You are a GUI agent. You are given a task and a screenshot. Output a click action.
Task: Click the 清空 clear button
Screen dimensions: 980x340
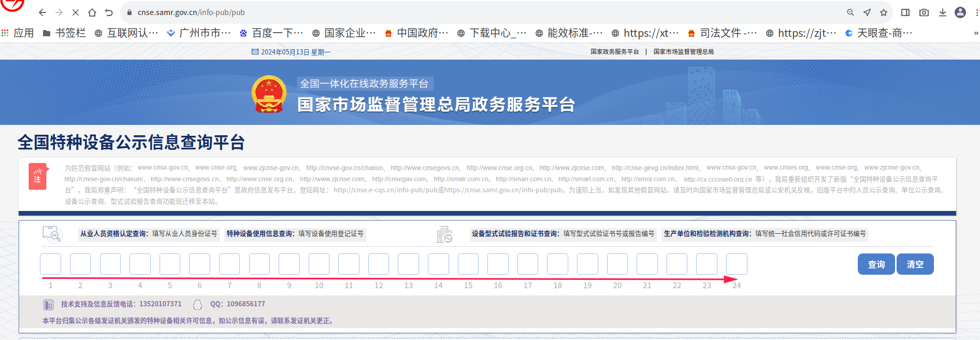[915, 264]
